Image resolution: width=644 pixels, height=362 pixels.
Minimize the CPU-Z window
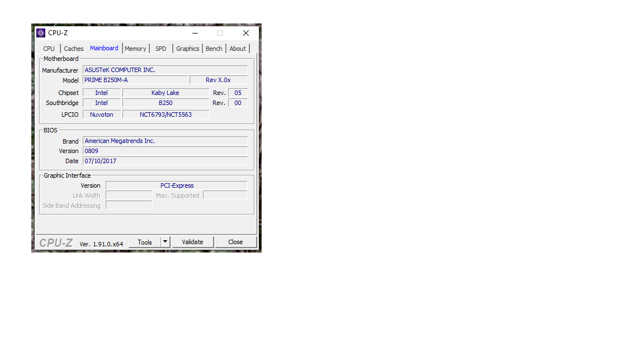(x=195, y=33)
